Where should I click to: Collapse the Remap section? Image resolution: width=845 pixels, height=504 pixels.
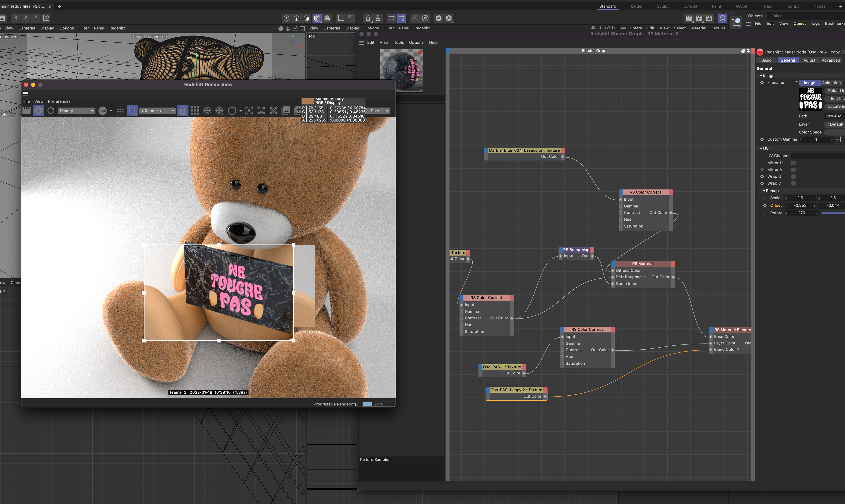click(764, 191)
